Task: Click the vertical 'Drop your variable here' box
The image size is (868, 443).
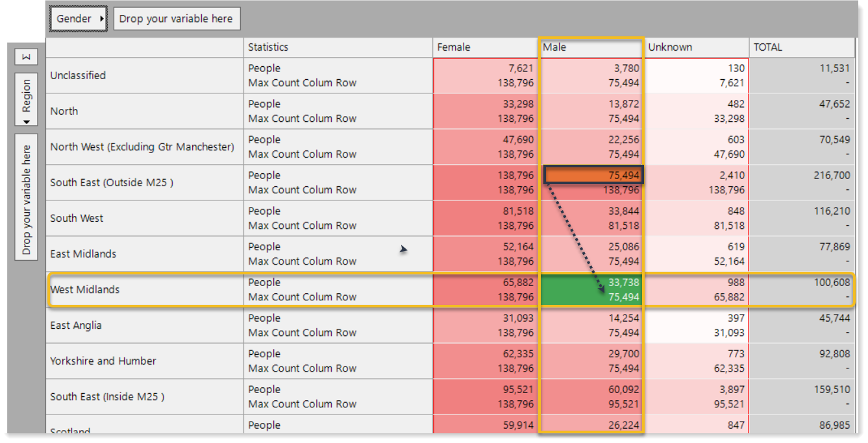Action: [x=27, y=197]
